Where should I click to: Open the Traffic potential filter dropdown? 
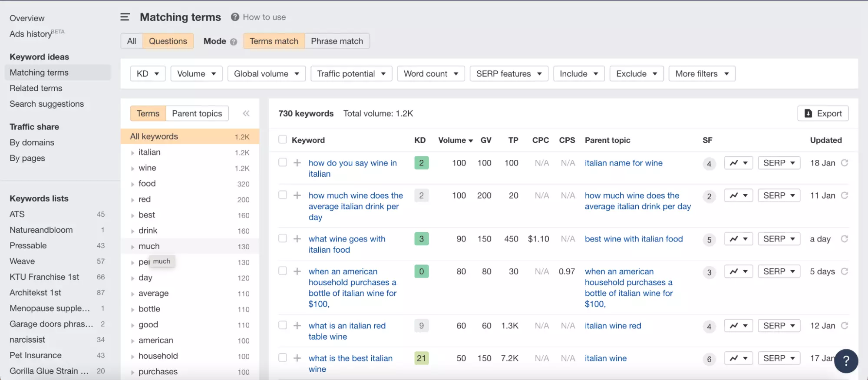(x=351, y=74)
